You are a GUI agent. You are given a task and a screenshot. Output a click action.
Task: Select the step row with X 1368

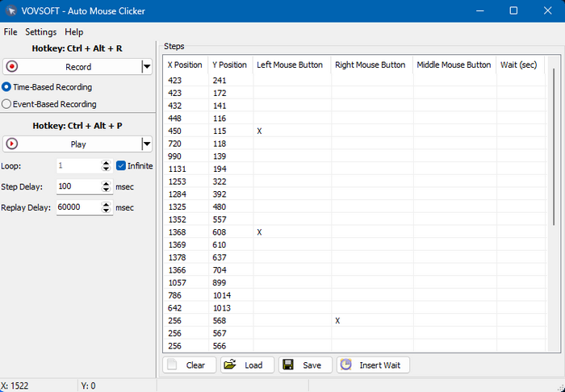point(354,232)
